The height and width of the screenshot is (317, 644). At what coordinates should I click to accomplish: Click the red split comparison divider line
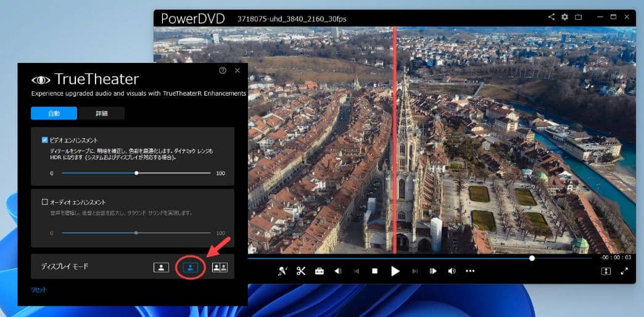394,139
